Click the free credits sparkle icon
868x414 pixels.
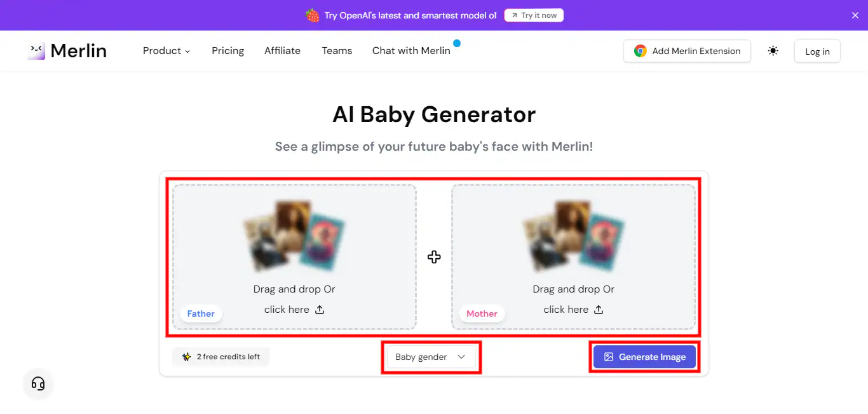[186, 357]
